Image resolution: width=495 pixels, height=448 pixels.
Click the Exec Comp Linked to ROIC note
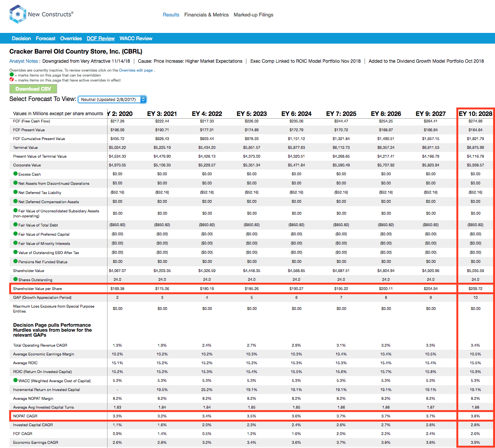click(306, 61)
